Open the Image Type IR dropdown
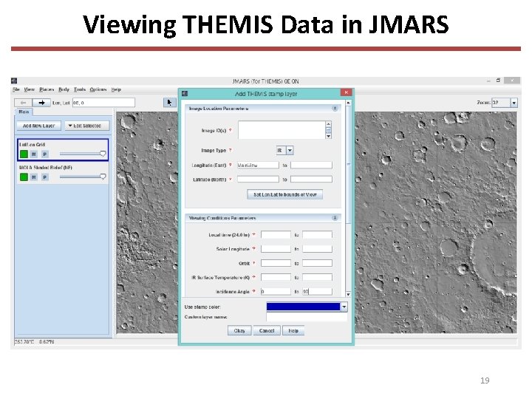Image resolution: width=532 pixels, height=399 pixels. (x=284, y=150)
